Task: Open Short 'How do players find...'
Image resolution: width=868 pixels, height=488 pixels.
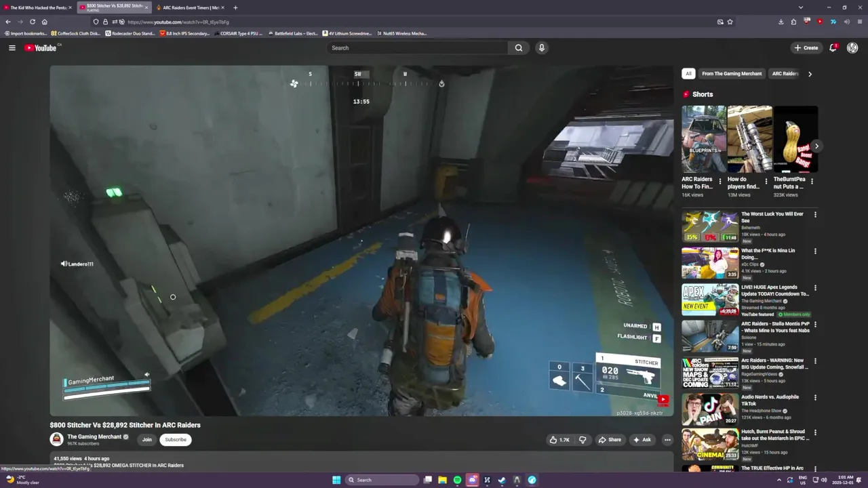Action: [x=749, y=139]
